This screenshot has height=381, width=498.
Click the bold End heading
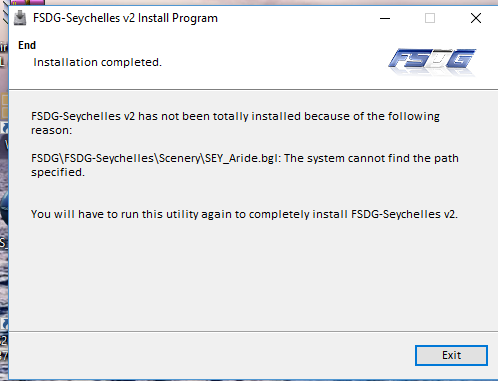(x=27, y=45)
